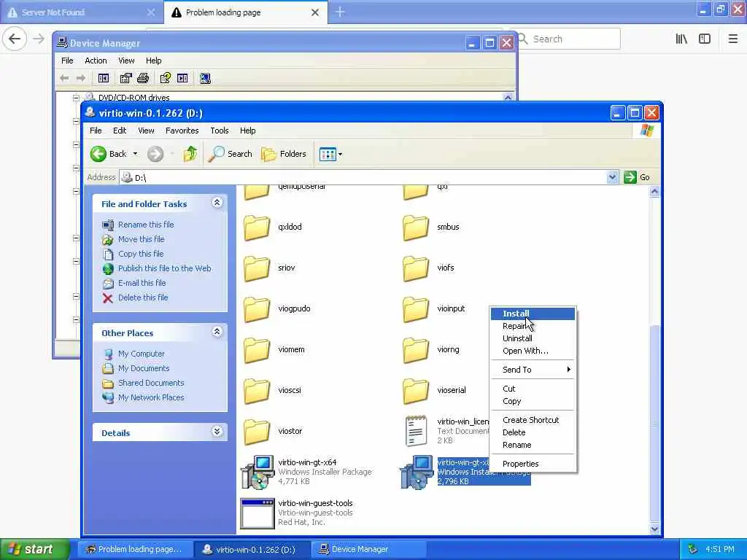The image size is (747, 560).
Task: Open the browser hamburger menu icon
Action: tap(733, 39)
